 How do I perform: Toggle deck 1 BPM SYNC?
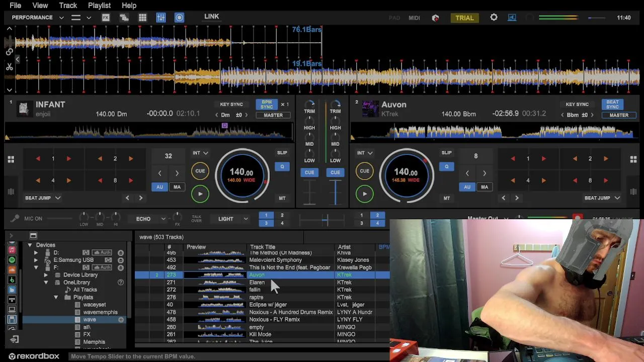pos(267,105)
